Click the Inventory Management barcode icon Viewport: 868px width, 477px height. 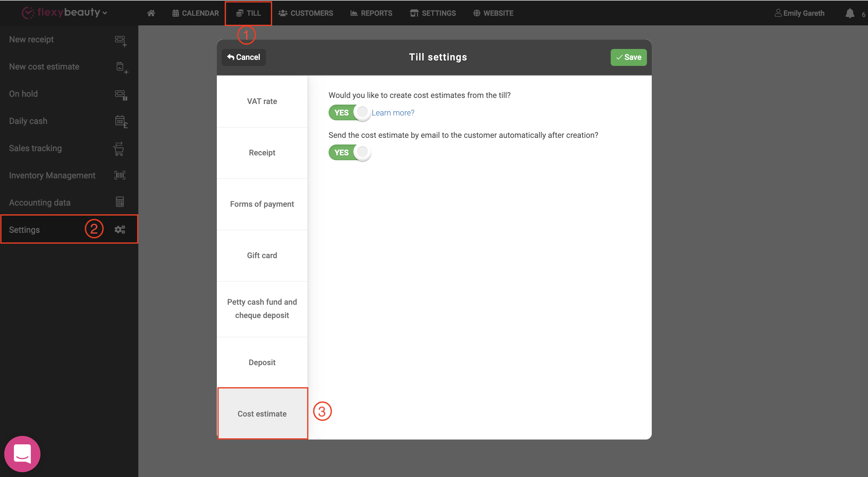[x=120, y=175]
